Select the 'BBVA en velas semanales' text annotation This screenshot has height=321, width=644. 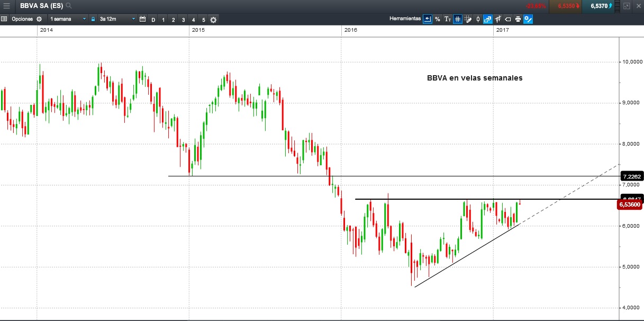coord(475,77)
